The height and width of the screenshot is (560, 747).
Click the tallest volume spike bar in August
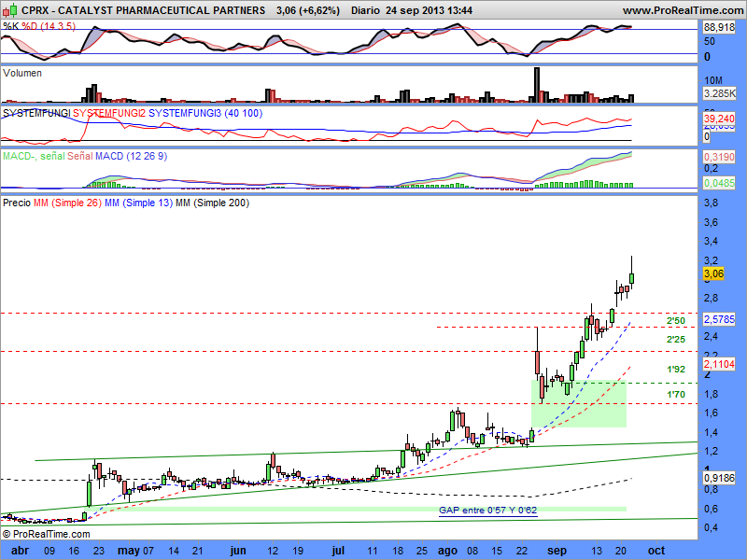(537, 85)
